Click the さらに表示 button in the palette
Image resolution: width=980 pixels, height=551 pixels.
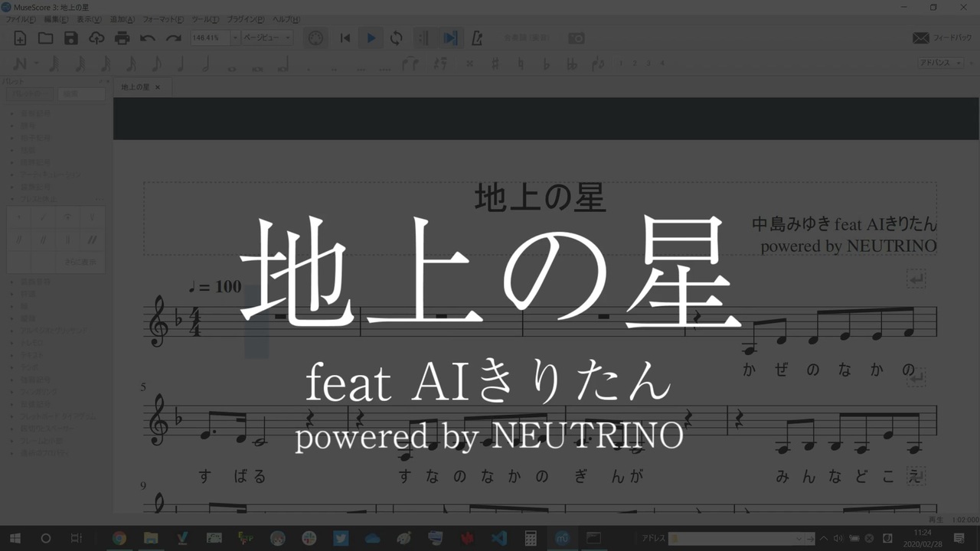click(80, 262)
